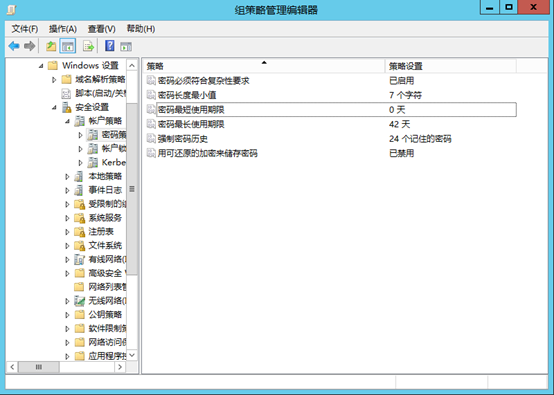
Task: Select the 强制密码历史 policy
Action: [183, 139]
